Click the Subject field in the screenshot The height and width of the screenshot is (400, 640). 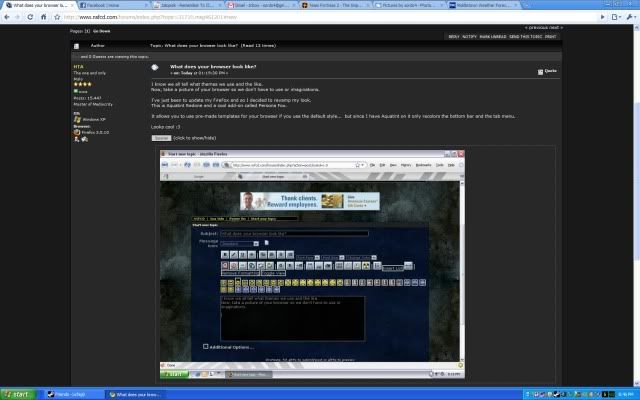pyautogui.click(x=294, y=233)
